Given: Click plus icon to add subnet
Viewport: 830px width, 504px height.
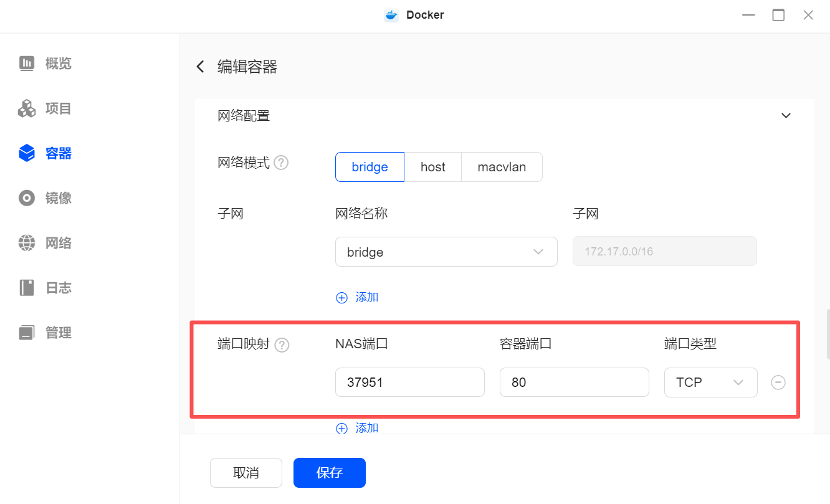Looking at the screenshot, I should (x=341, y=298).
